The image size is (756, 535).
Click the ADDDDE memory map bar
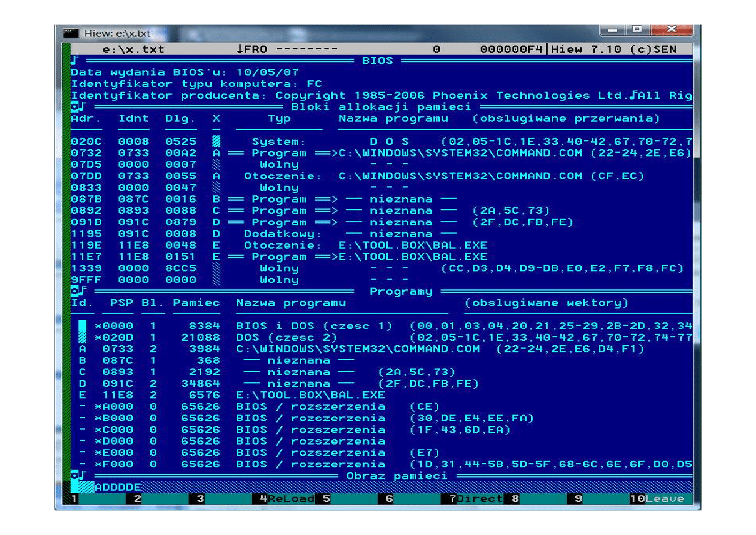118,488
